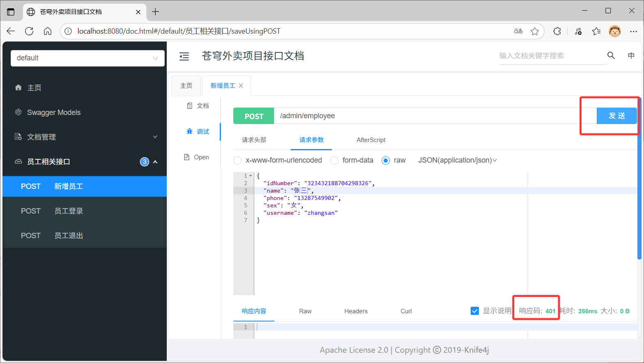Click the "sex" value "女" in JSON
Viewport: 644px width, 363px height.
pos(294,205)
